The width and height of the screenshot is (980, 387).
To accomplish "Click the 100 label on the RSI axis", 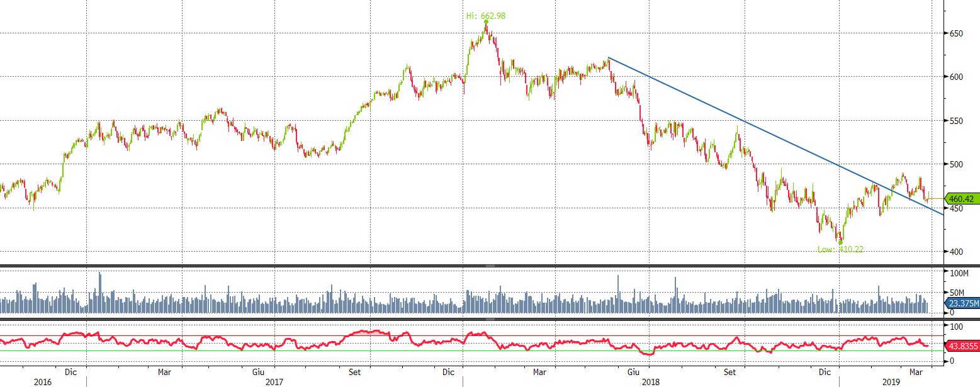I will click(956, 327).
